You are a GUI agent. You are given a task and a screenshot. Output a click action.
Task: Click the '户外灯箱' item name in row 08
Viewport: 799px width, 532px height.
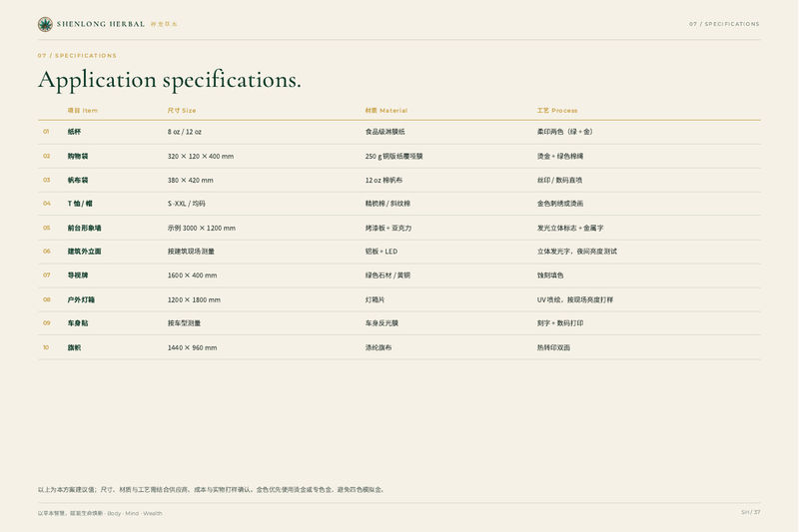tap(81, 299)
